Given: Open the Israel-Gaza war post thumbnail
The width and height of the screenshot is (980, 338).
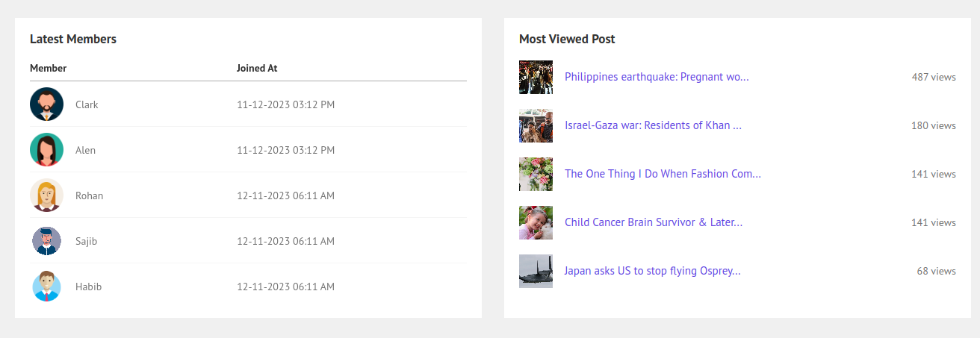Looking at the screenshot, I should point(536,125).
